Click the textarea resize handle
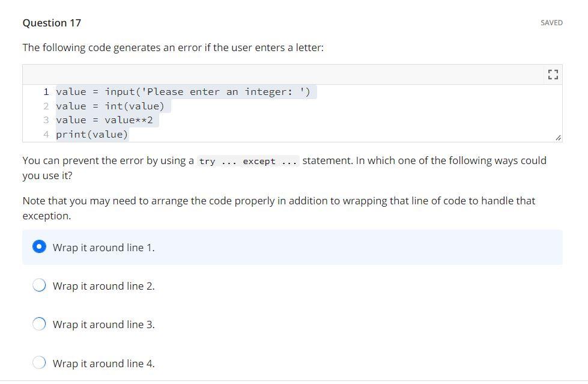The image size is (588, 384). point(557,138)
